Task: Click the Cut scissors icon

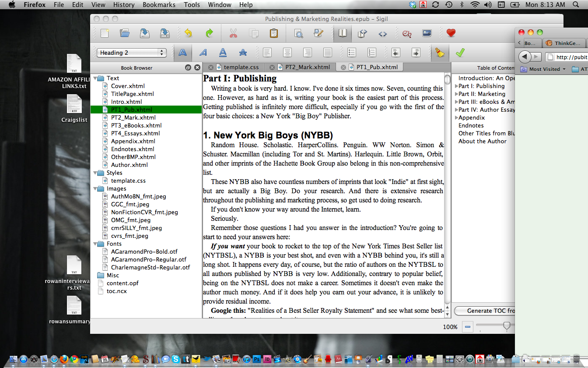Action: [233, 33]
